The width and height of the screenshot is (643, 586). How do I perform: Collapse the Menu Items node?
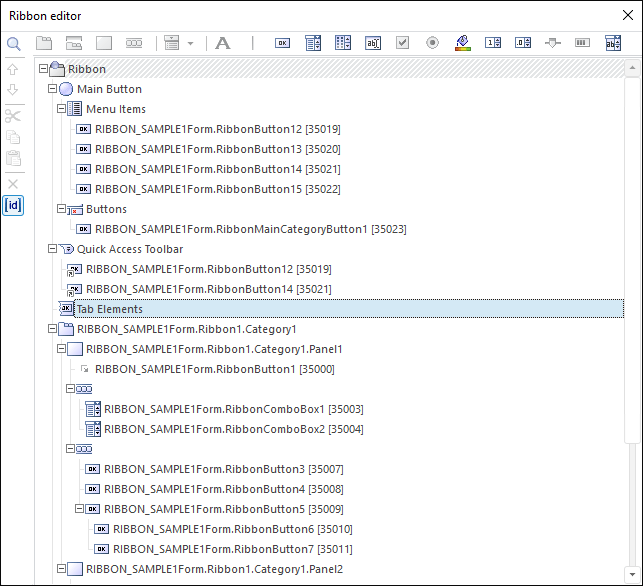tap(61, 109)
